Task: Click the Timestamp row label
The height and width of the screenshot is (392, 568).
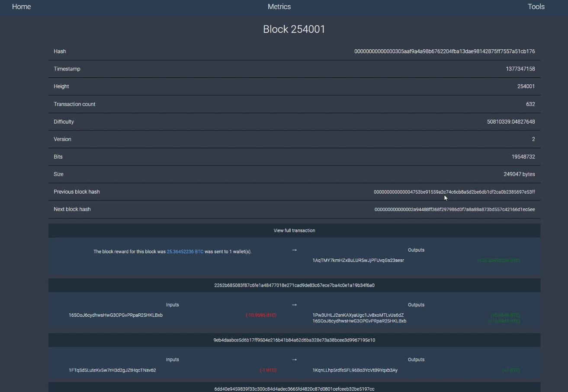Action: tap(67, 69)
